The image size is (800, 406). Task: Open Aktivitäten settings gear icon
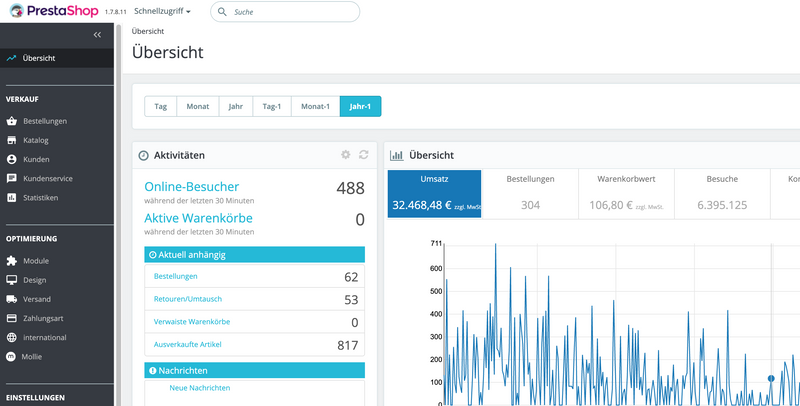[346, 155]
